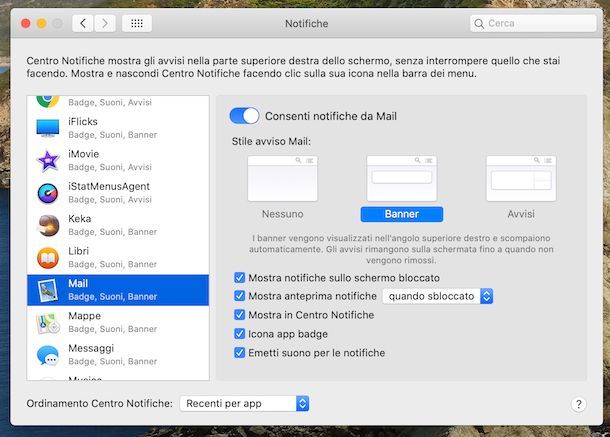Viewport: 610px width, 437px height.
Task: Click the Stile avviso Mail label
Action: [271, 141]
